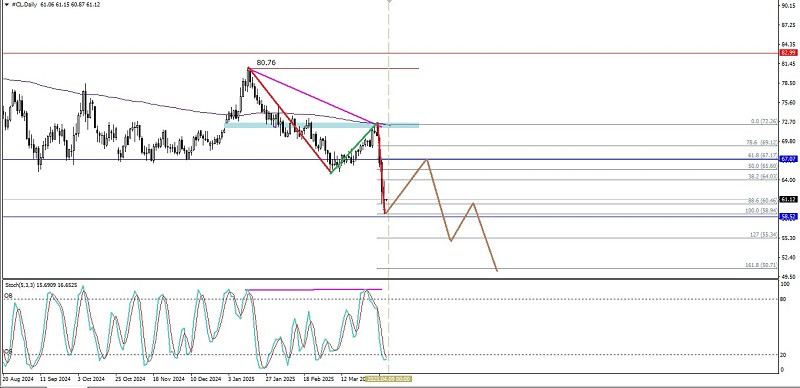
Task: Click the Fibonacci 38.2 (64.03) label
Action: tap(764, 177)
